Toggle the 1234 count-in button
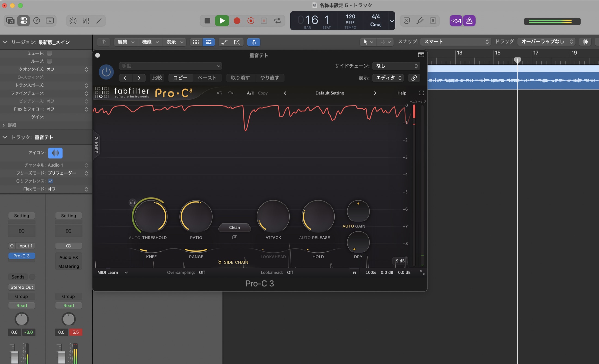This screenshot has width=599, height=364. click(x=456, y=21)
